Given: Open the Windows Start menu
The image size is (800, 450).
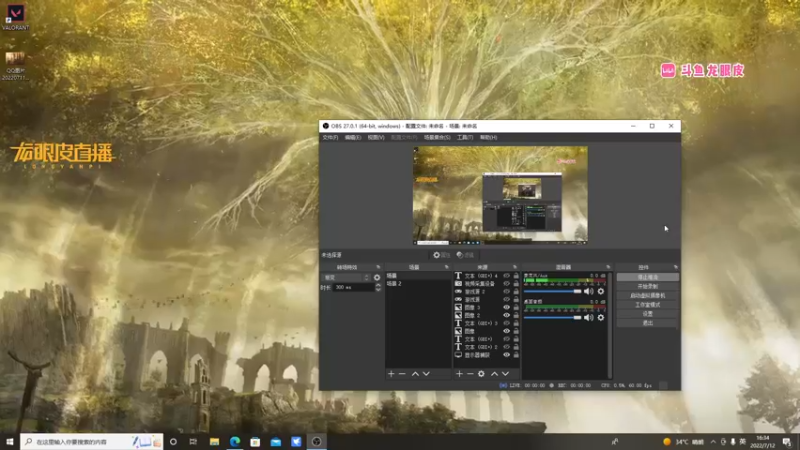Looking at the screenshot, I should (x=10, y=442).
